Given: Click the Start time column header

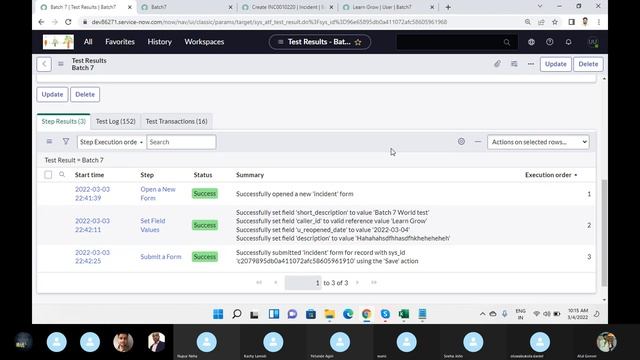Looking at the screenshot, I should click(89, 175).
